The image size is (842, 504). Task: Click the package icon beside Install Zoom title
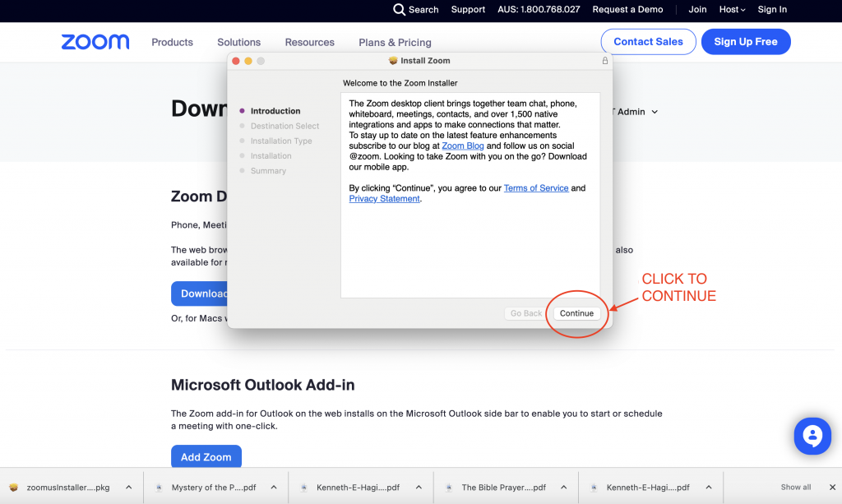pos(393,61)
